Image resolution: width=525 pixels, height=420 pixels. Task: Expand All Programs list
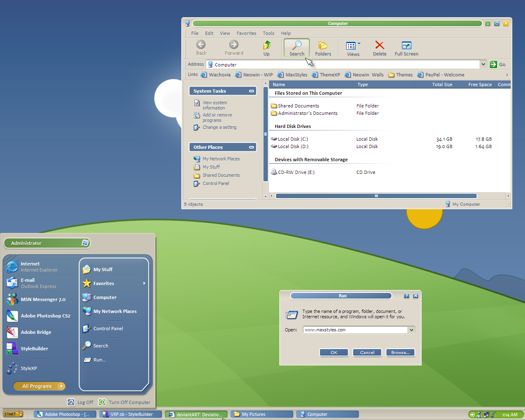click(40, 386)
